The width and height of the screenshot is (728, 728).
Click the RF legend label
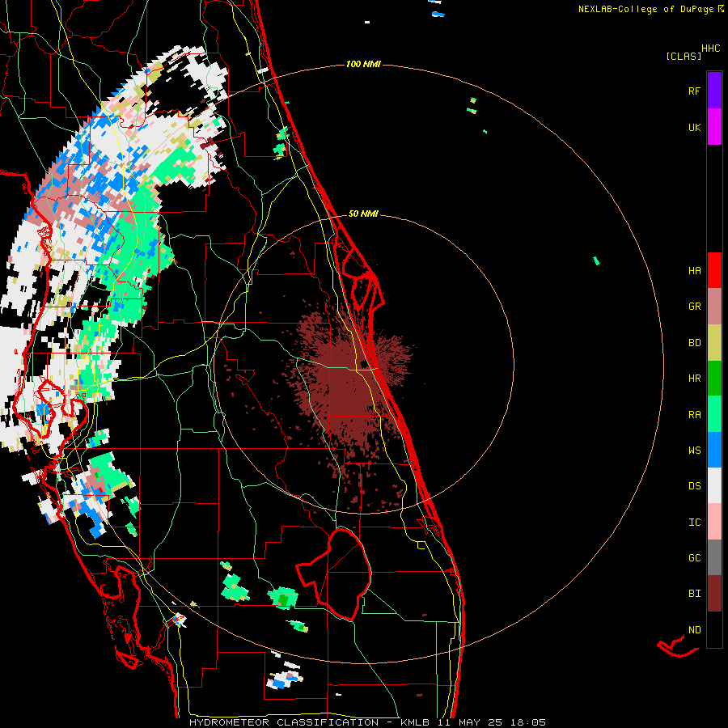[x=694, y=91]
